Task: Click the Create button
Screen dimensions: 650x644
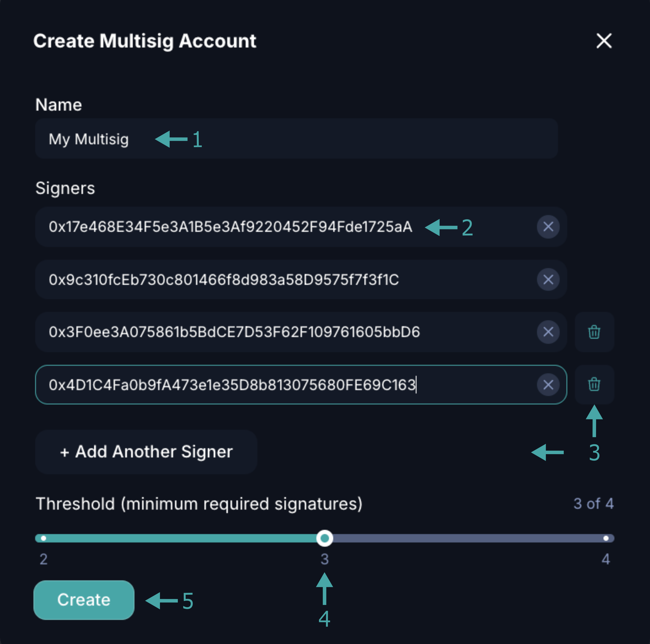Action: point(84,600)
